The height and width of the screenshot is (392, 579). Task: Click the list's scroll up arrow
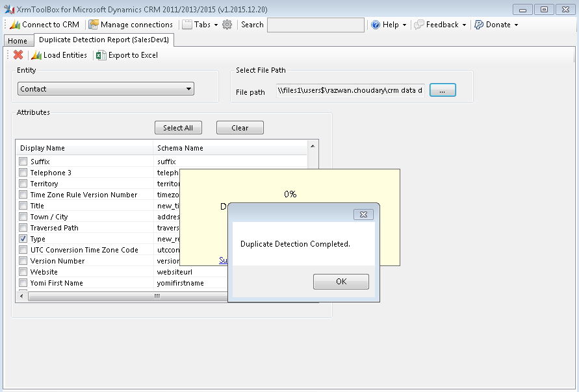pyautogui.click(x=313, y=146)
